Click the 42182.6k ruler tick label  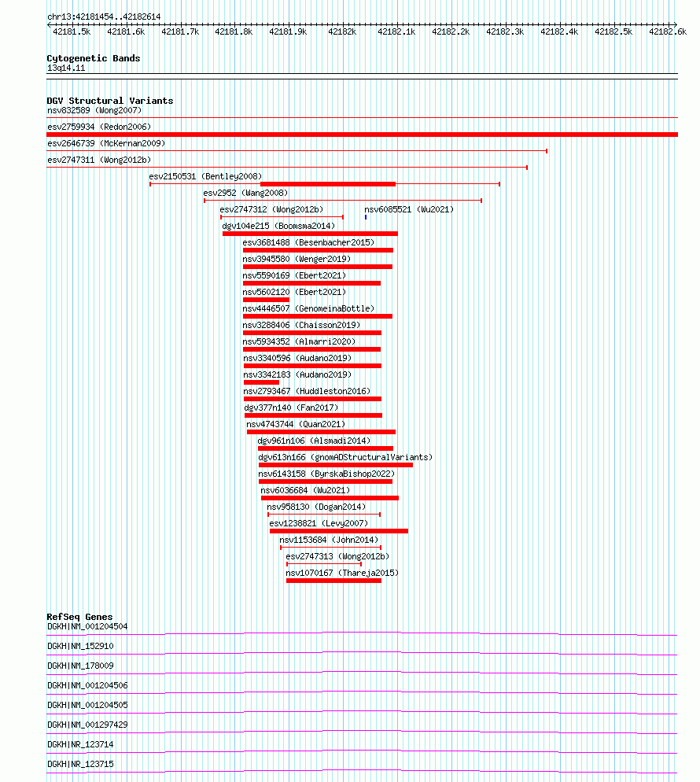(668, 31)
